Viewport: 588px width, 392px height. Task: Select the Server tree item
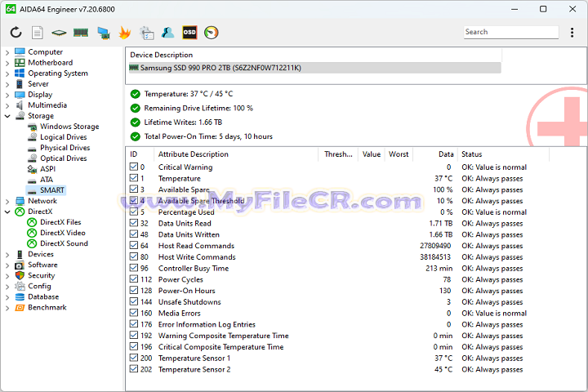pyautogui.click(x=38, y=83)
